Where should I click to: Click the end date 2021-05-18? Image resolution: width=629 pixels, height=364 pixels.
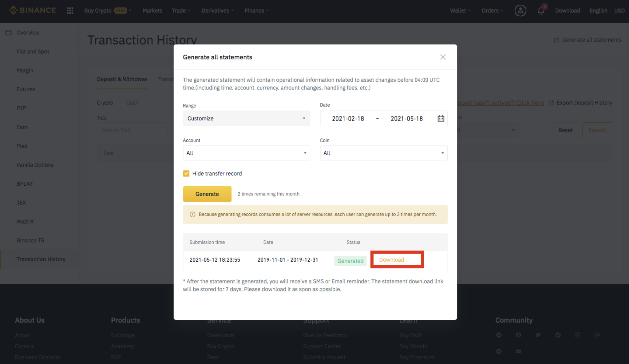(407, 118)
